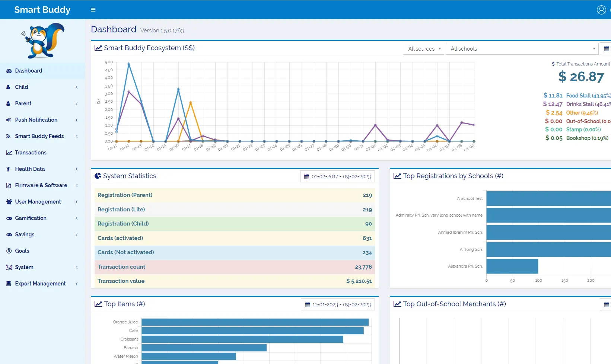Screen dimensions: 611x364
Task: Click the Transactions chart icon in sidebar
Action: coord(9,153)
